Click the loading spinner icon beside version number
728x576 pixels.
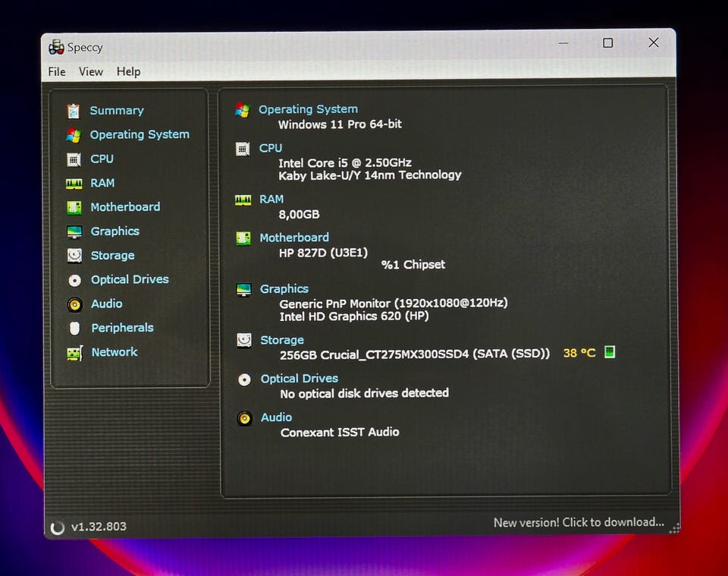pyautogui.click(x=57, y=527)
